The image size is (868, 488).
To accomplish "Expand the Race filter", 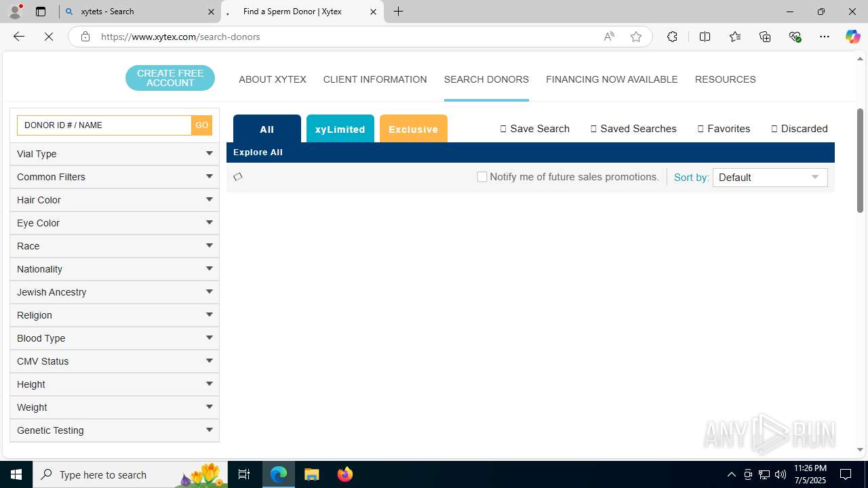I will pyautogui.click(x=115, y=246).
